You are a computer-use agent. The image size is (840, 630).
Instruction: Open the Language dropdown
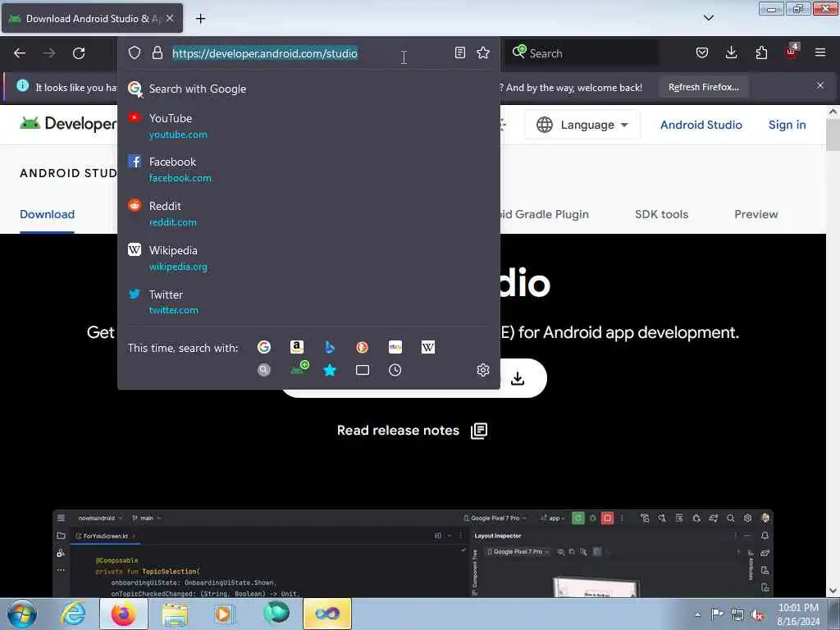[x=583, y=125]
